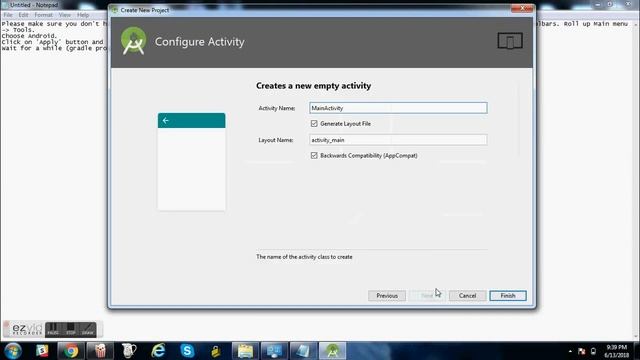Screen dimensions: 640x360
Task: Click the Activity Name input field
Action: (398, 108)
